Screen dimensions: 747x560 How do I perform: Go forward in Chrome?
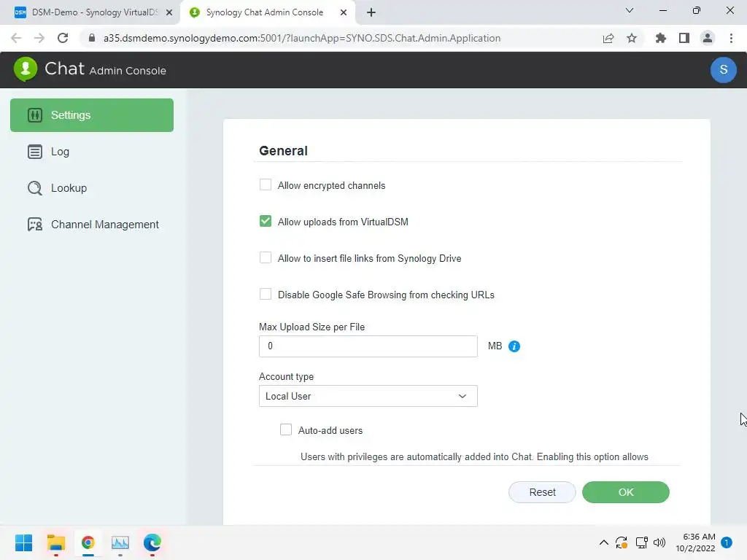pos(39,38)
